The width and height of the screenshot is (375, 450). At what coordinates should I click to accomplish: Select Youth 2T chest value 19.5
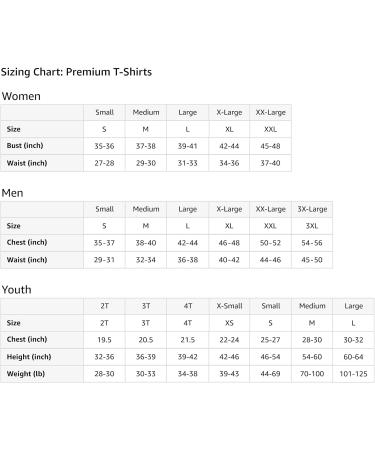click(104, 340)
